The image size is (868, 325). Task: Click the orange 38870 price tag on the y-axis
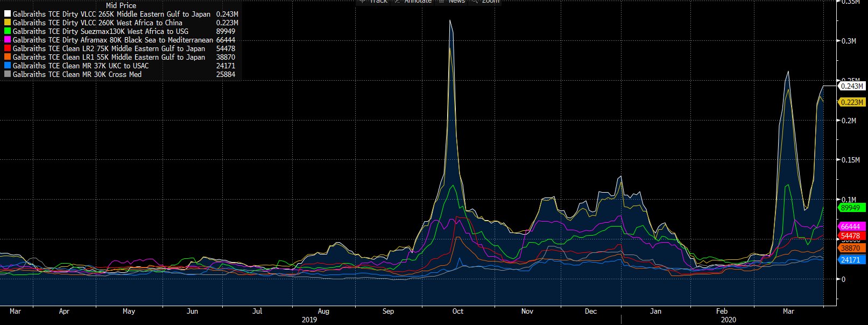pos(852,249)
